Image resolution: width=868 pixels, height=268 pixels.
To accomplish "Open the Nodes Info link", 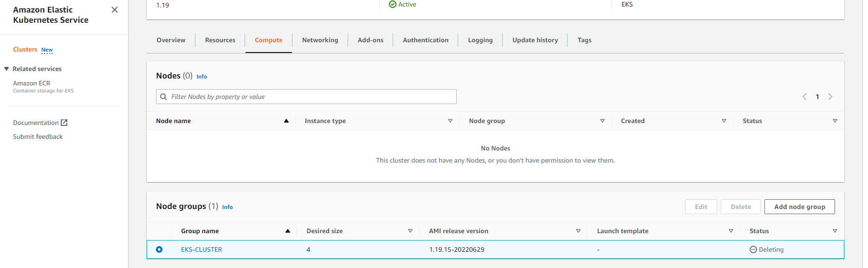I will [202, 77].
